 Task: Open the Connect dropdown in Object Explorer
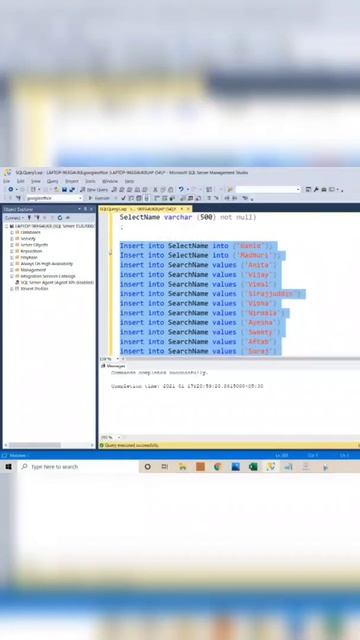pos(15,218)
